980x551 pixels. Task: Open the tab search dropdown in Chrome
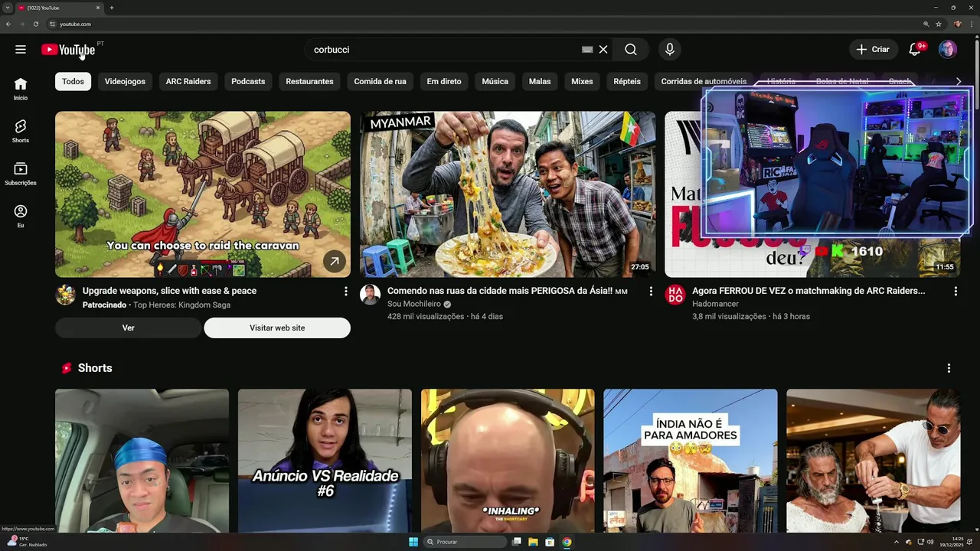pos(8,8)
